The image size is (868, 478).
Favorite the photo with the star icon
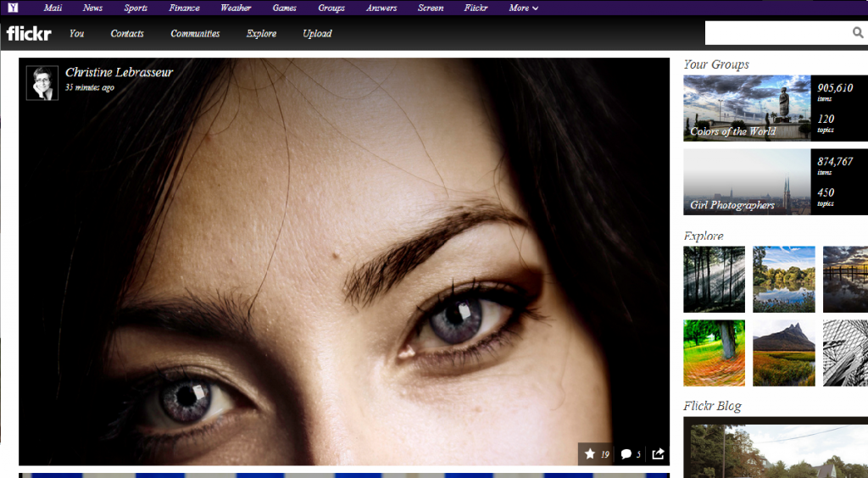pyautogui.click(x=590, y=454)
